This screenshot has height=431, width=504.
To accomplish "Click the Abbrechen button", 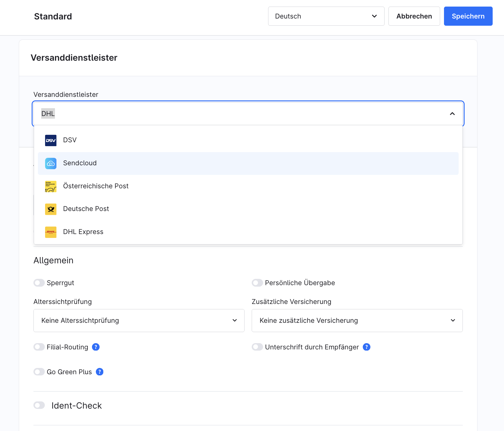I will 414,16.
